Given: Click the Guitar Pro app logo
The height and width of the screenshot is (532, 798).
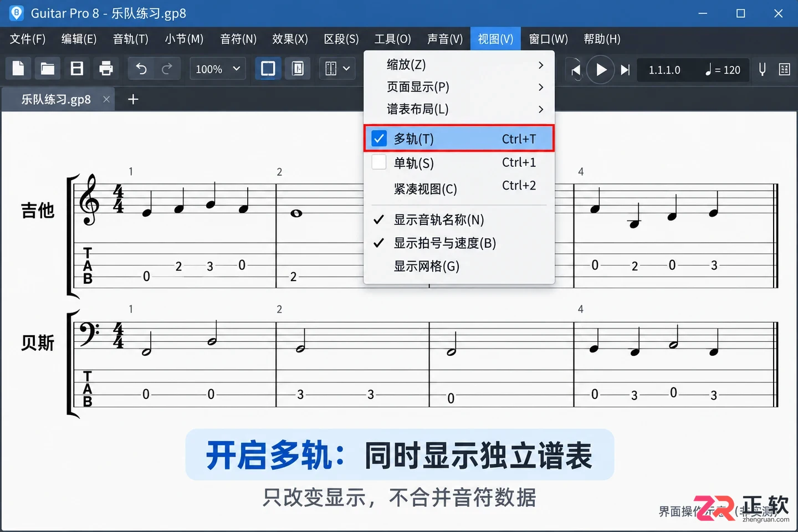Looking at the screenshot, I should (17, 13).
